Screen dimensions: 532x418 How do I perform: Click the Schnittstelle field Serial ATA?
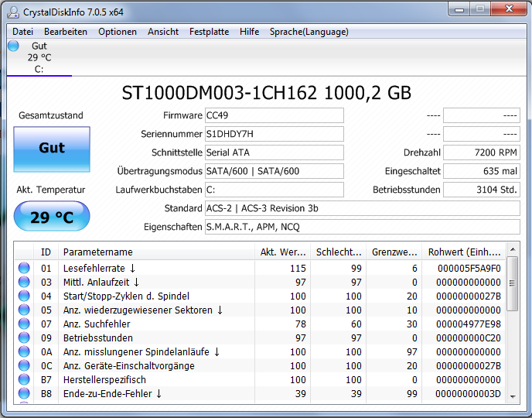[x=275, y=152]
